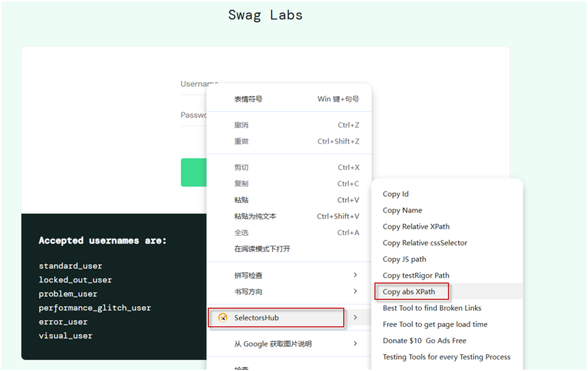The image size is (588, 371).
Task: Click the green Login button
Action: click(x=194, y=173)
